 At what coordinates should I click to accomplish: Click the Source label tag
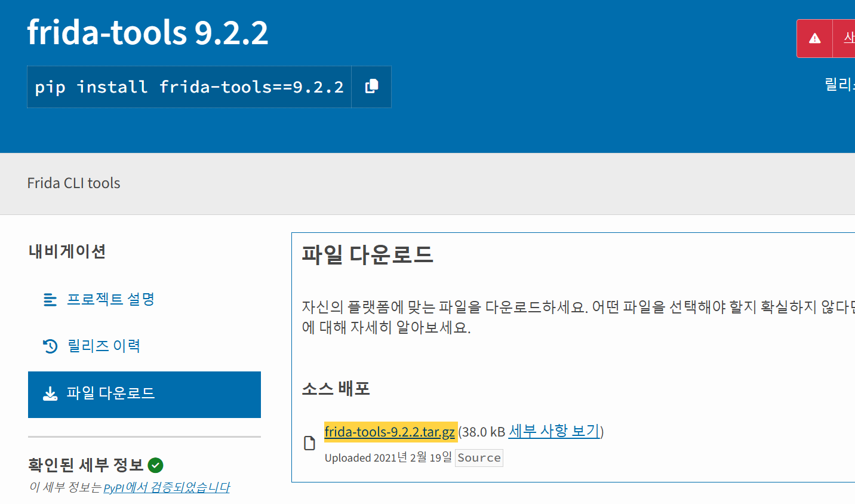[x=479, y=458]
